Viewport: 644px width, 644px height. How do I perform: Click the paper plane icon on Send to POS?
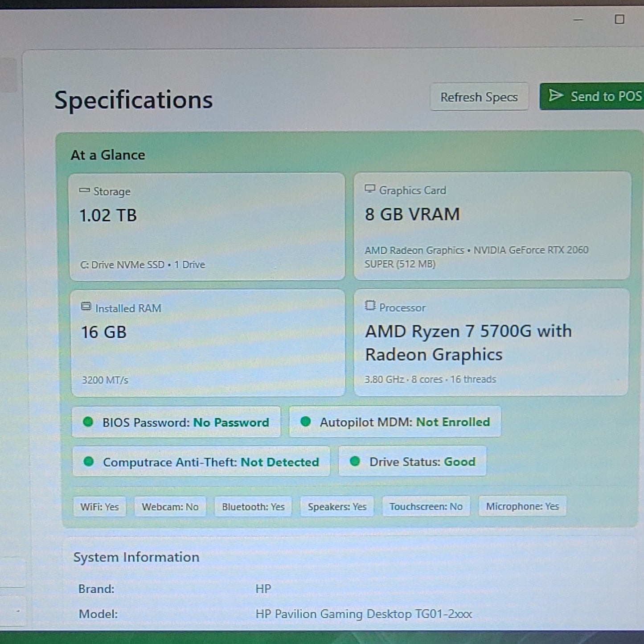[555, 95]
